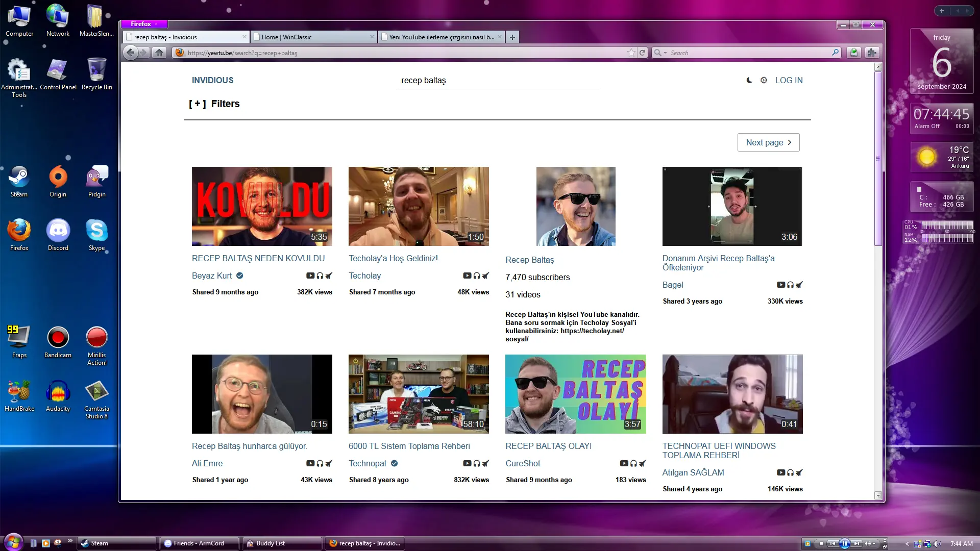This screenshot has height=551, width=980.
Task: Open the Firefox application menu
Action: 144,24
